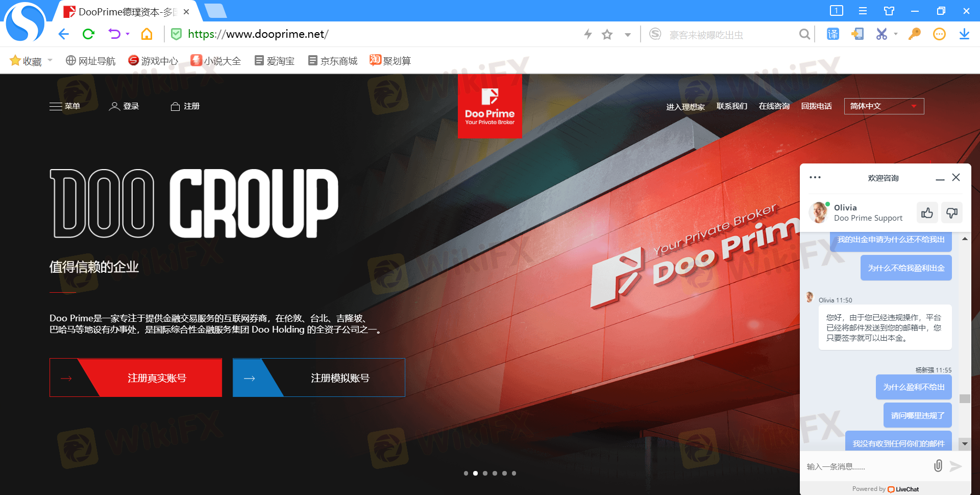Rate Olivia with thumbs up
This screenshot has height=495, width=980.
(927, 213)
